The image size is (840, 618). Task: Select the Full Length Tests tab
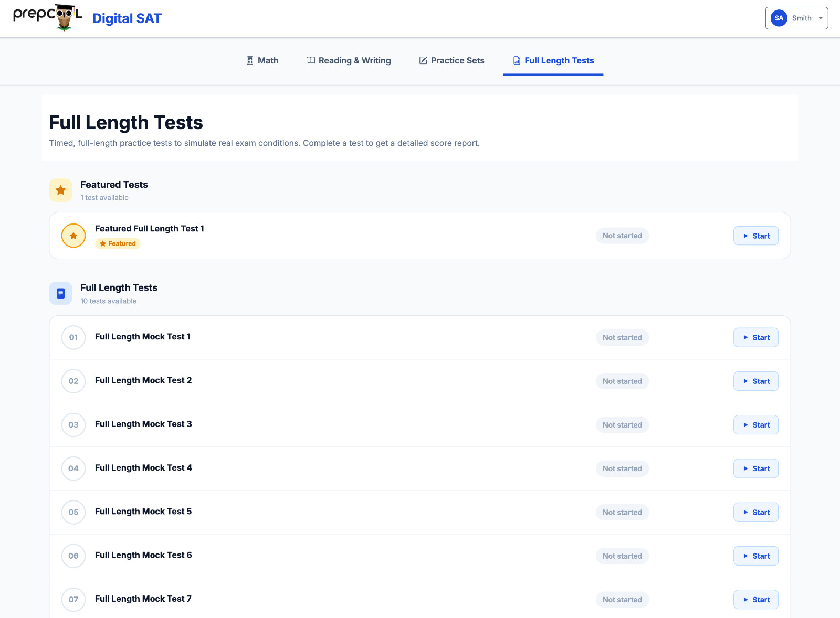coord(553,60)
